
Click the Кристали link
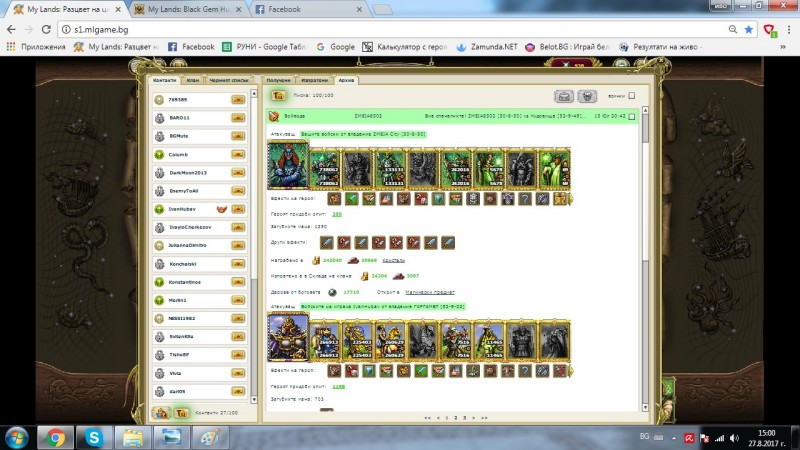coord(393,259)
